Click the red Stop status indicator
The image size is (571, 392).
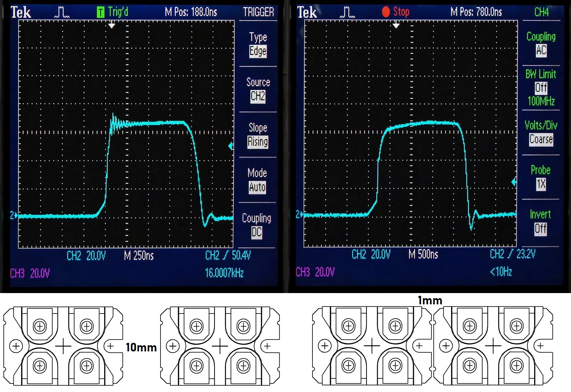tap(395, 12)
